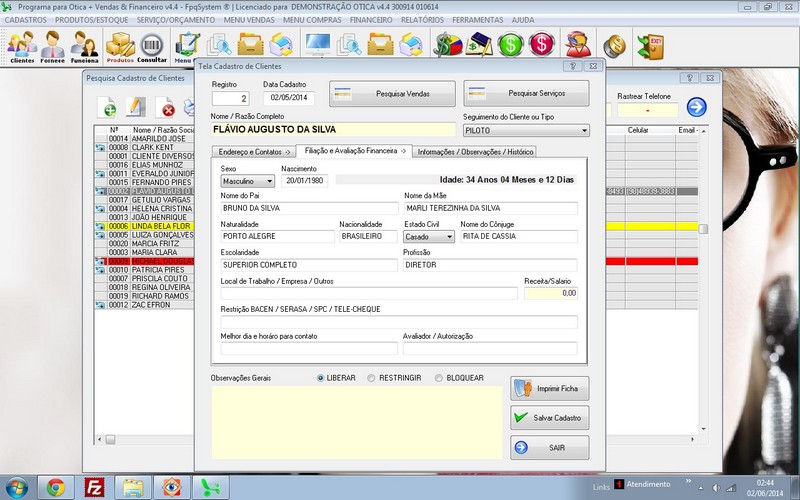Select the LIBERAR radio option
This screenshot has height=500, width=800.
(321, 378)
